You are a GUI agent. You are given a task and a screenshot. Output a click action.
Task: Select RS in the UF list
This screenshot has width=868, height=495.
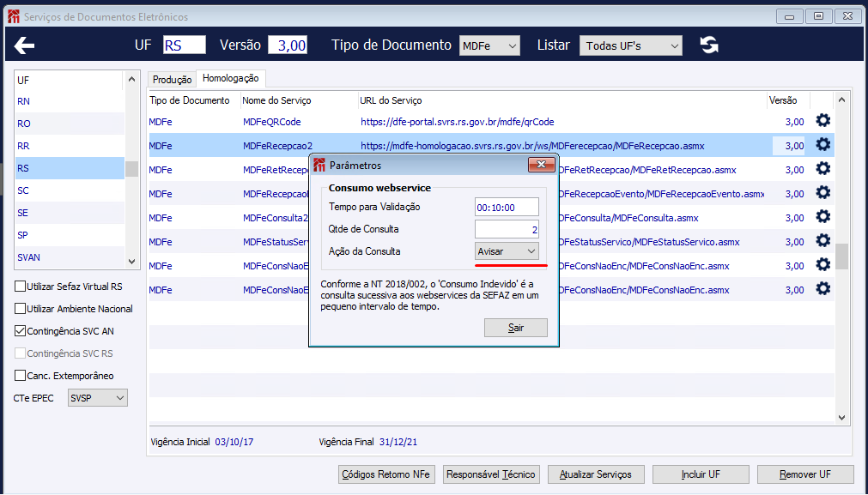[70, 168]
